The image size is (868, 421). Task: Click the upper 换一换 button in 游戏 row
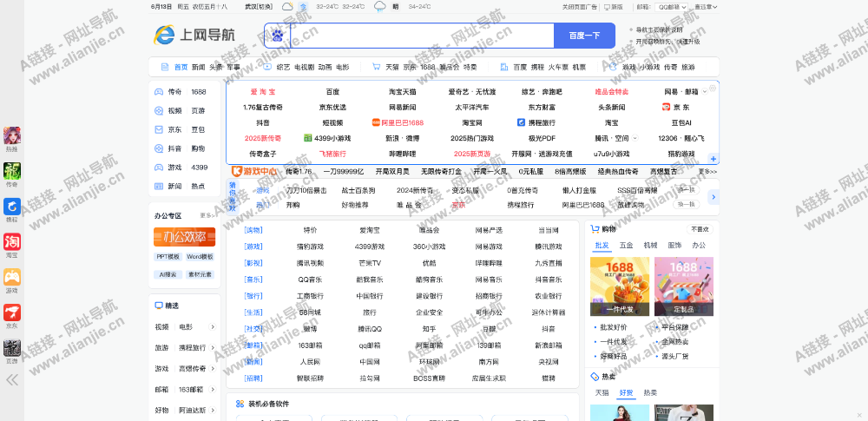686,190
